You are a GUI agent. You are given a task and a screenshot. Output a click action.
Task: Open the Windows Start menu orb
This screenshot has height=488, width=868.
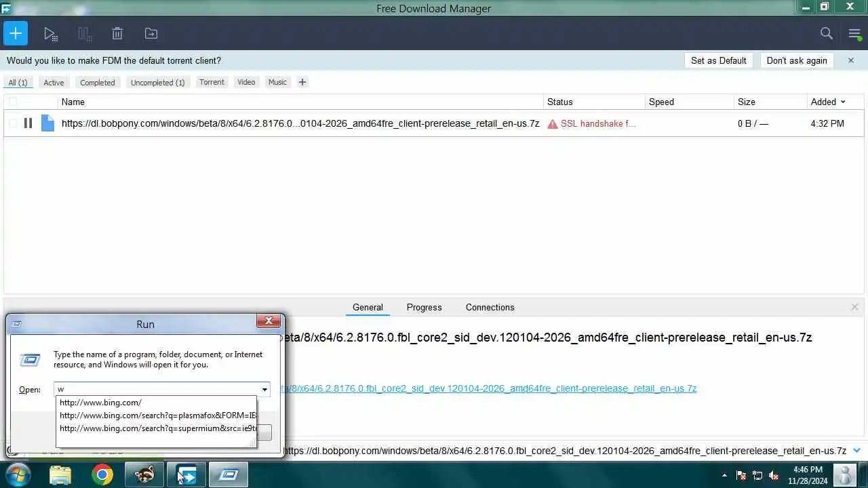click(18, 474)
